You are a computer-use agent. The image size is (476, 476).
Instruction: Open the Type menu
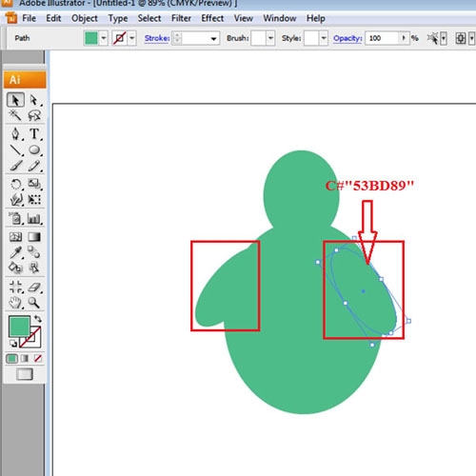pos(118,18)
